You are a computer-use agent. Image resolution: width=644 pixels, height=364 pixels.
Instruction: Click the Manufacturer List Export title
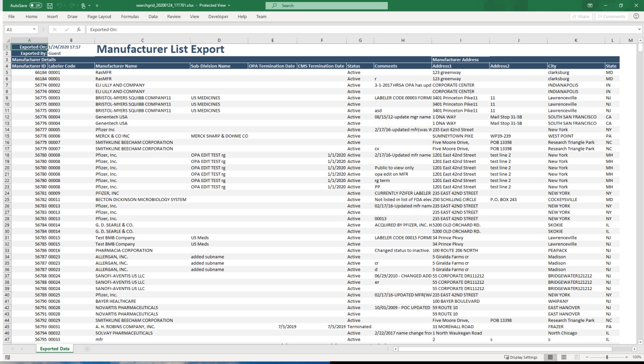[160, 49]
